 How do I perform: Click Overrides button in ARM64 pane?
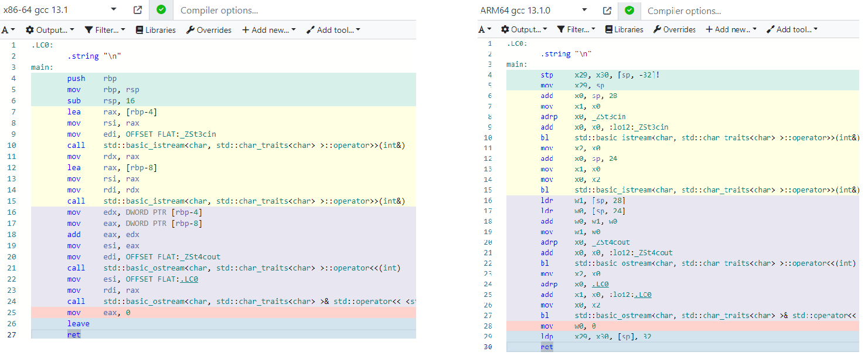click(x=674, y=29)
